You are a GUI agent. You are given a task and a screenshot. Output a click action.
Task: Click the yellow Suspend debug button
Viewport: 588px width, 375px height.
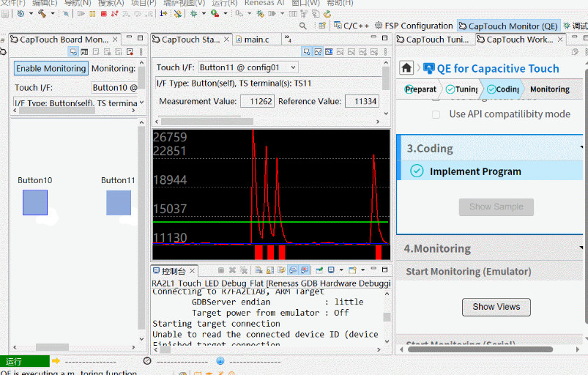click(x=92, y=14)
